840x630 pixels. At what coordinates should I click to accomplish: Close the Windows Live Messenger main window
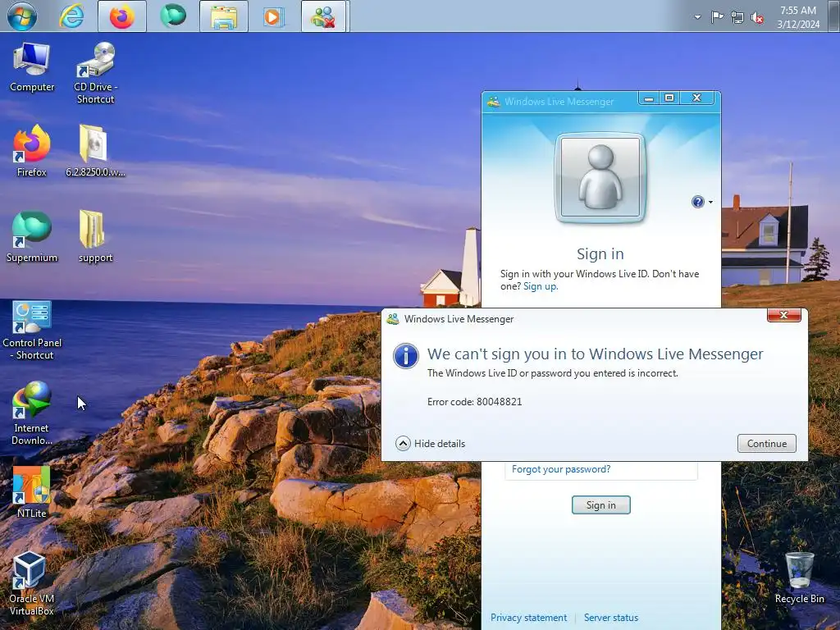pyautogui.click(x=696, y=98)
